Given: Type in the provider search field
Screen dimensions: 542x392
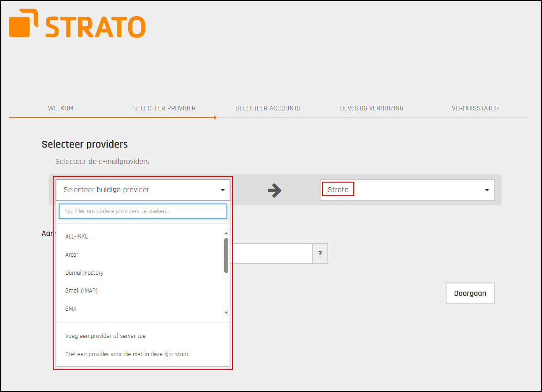Looking at the screenshot, I should (x=142, y=211).
